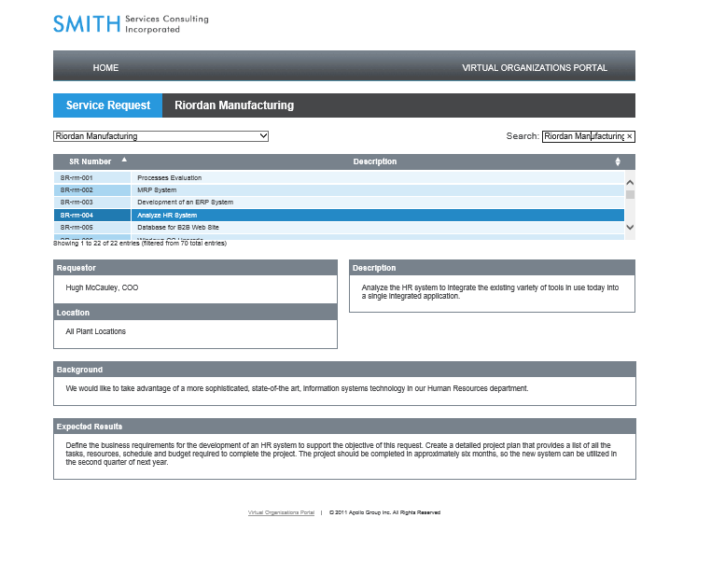Viewport: 711px width, 588px height.
Task: Go to Virtual Organizations Portal in navbar
Action: click(534, 67)
